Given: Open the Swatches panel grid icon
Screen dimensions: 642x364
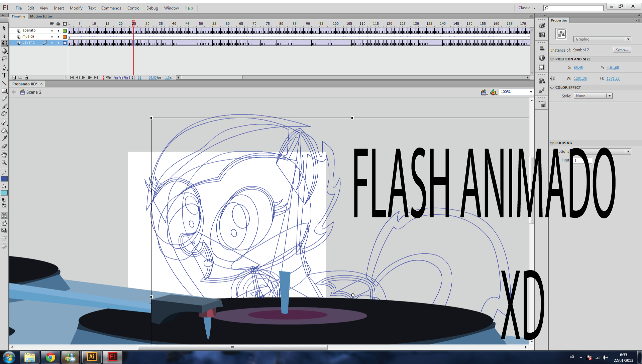Looking at the screenshot, I should pyautogui.click(x=542, y=35).
